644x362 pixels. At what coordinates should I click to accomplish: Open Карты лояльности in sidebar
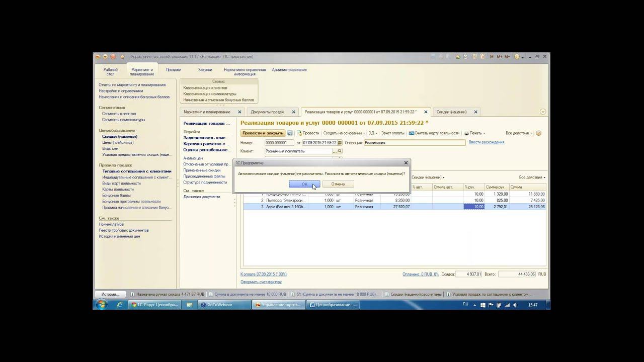click(118, 189)
